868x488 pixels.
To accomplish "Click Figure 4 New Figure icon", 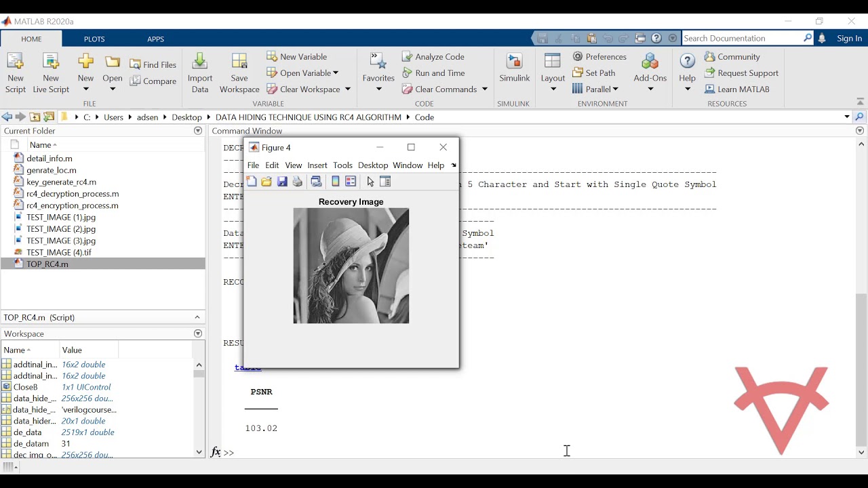I will pyautogui.click(x=252, y=182).
